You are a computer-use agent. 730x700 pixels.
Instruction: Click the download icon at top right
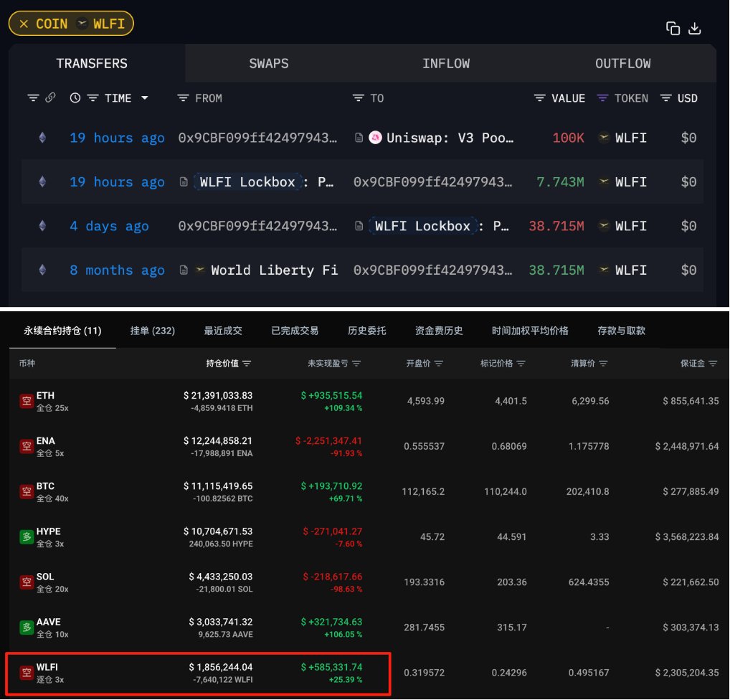click(695, 29)
